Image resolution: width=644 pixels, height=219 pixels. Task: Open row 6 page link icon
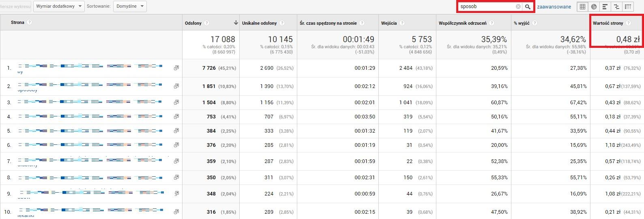point(176,145)
